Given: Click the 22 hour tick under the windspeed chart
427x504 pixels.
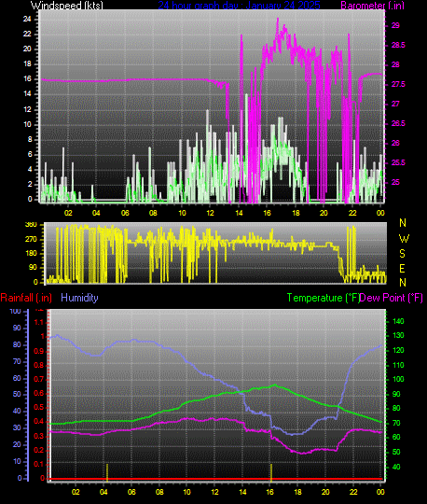Looking at the screenshot, I should [x=352, y=213].
